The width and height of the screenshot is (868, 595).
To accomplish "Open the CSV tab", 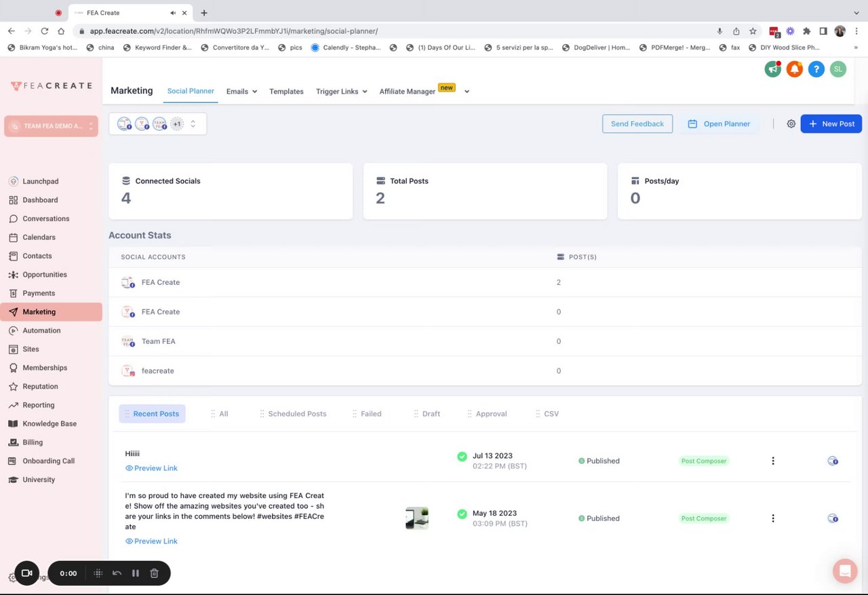I will (548, 414).
